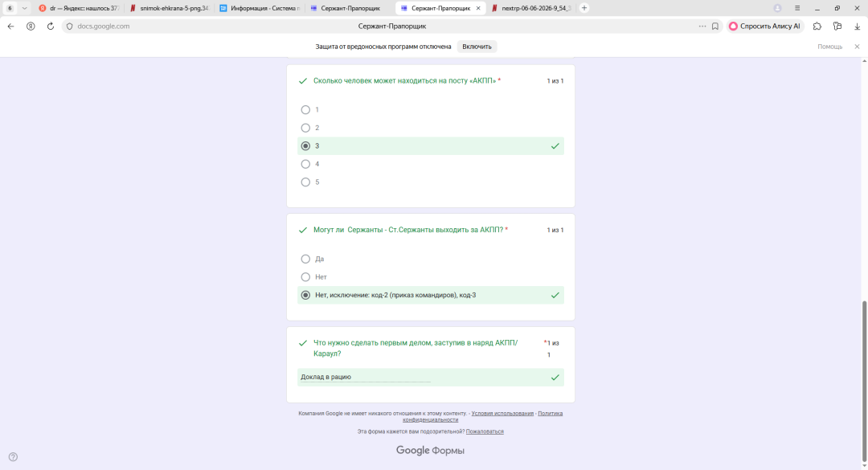This screenshot has width=868, height=470.
Task: Click the Спросить Алису AI button
Action: (x=764, y=26)
